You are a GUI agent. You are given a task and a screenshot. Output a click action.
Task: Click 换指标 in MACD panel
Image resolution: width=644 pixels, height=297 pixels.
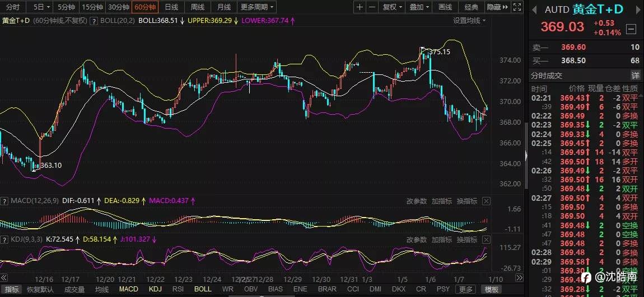point(467,201)
